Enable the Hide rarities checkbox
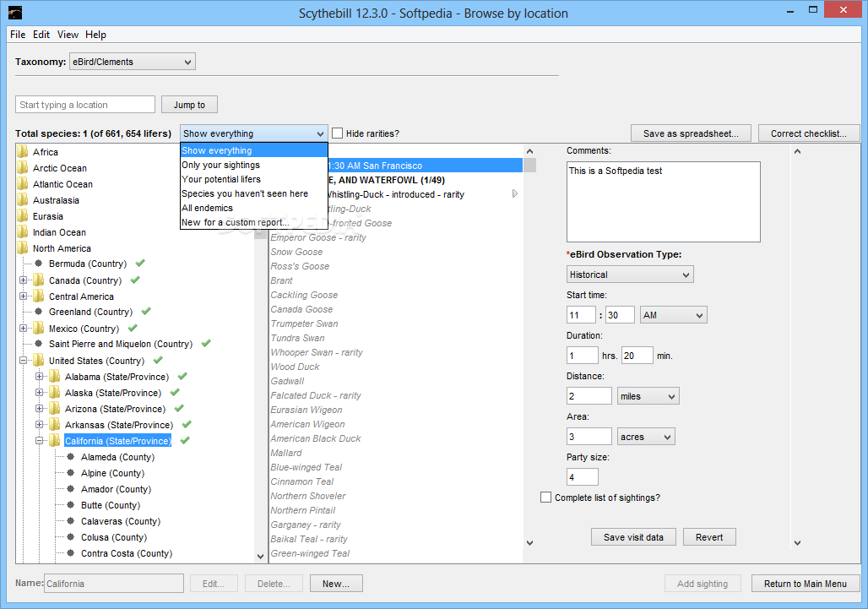Viewport: 868px width, 609px height. click(x=337, y=133)
